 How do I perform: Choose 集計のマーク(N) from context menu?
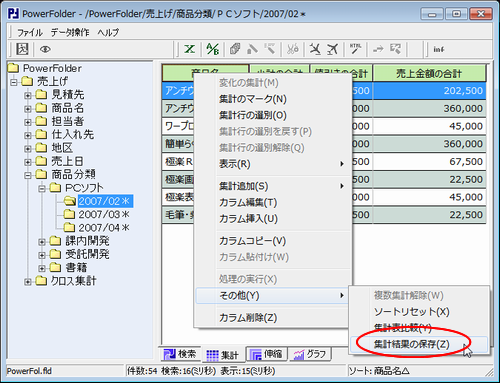coord(273,99)
